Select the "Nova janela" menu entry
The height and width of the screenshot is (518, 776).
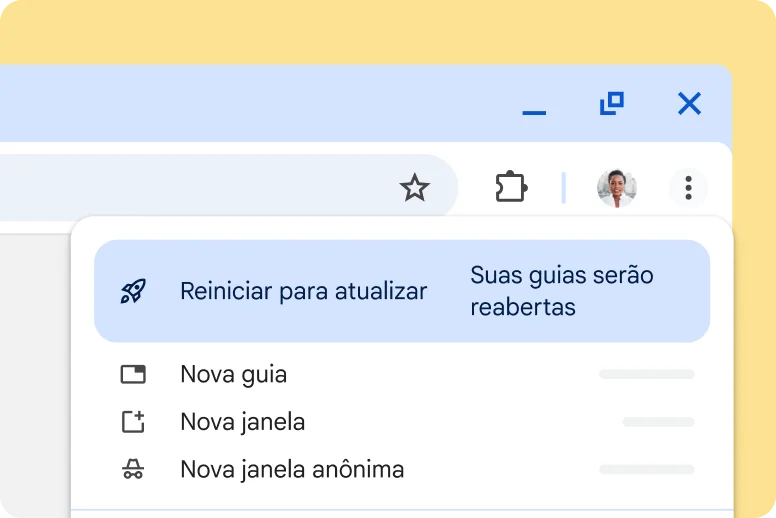click(x=242, y=422)
